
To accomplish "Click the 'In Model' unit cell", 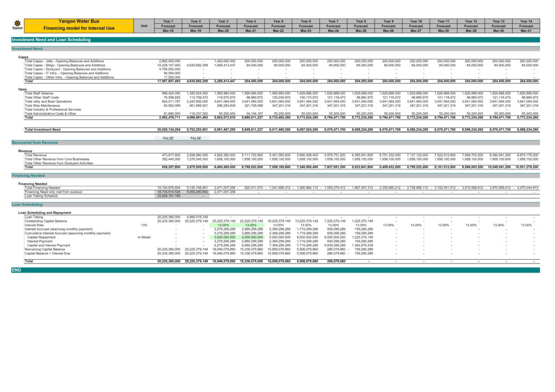I will tap(144, 237).
